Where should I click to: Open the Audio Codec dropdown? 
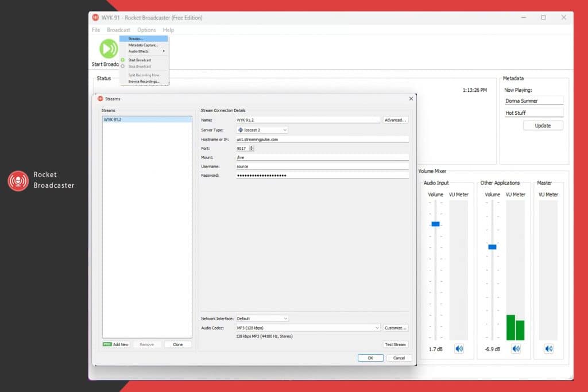(x=308, y=328)
